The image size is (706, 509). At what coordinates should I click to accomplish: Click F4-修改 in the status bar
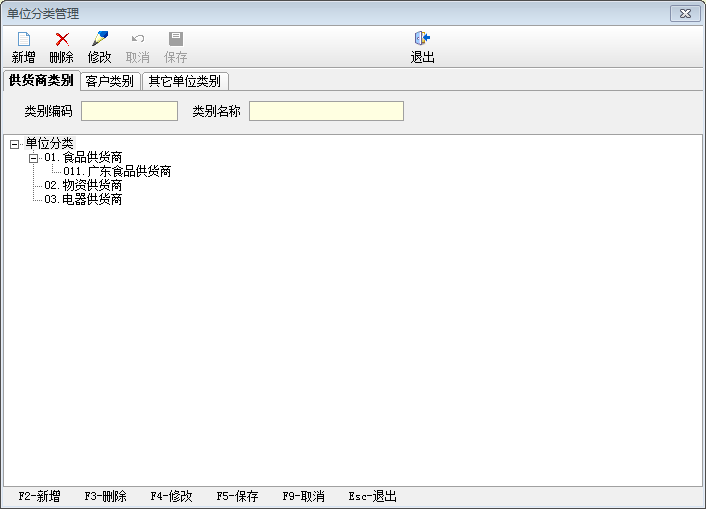[x=172, y=496]
